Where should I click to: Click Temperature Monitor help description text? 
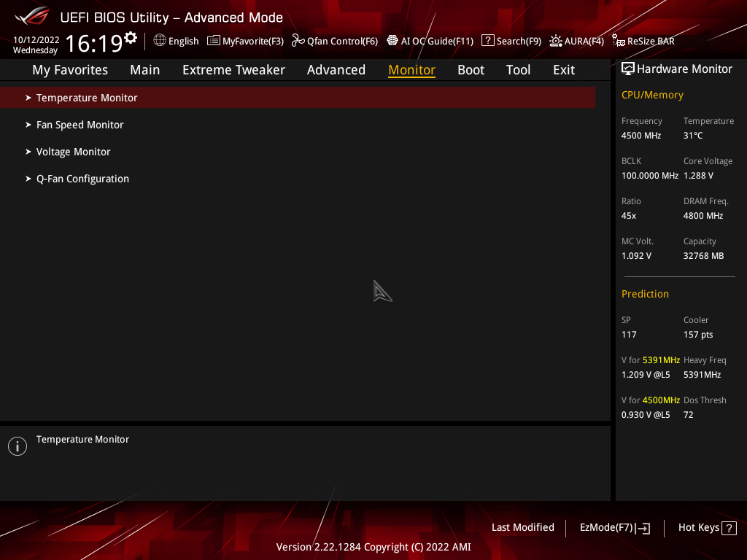click(83, 440)
